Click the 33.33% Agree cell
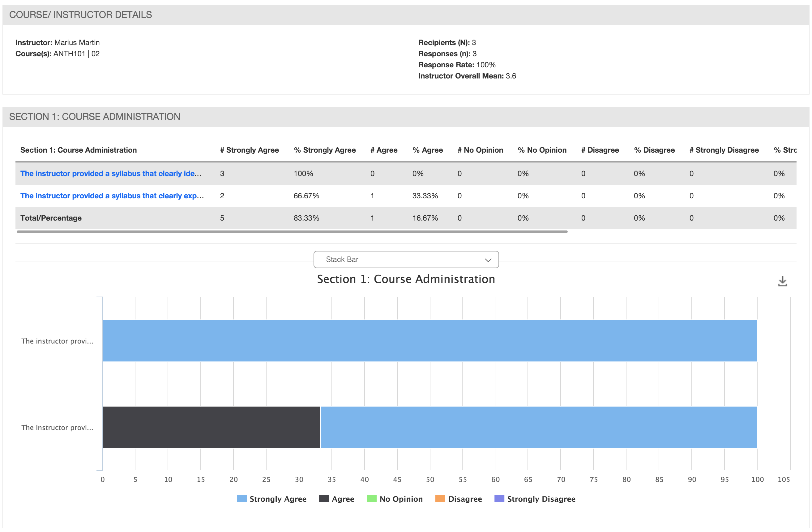 pos(425,196)
